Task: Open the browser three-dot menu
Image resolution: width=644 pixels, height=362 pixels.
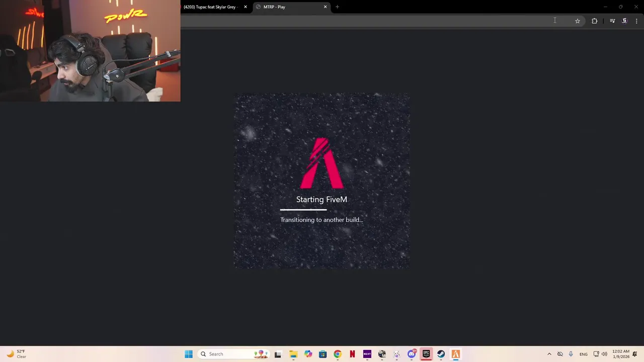Action: tap(636, 21)
